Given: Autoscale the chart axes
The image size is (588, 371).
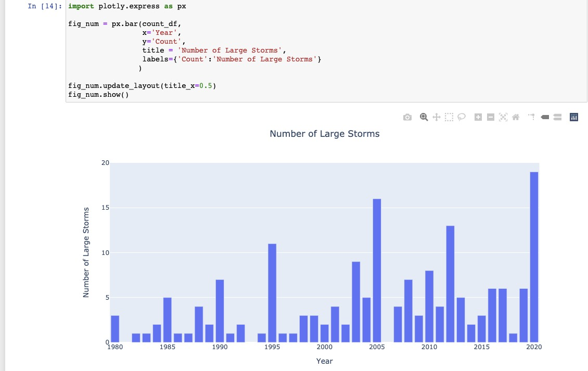Looking at the screenshot, I should tap(503, 118).
